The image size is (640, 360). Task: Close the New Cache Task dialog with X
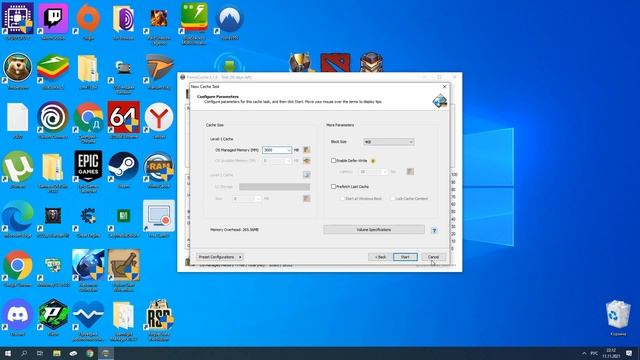tap(444, 87)
